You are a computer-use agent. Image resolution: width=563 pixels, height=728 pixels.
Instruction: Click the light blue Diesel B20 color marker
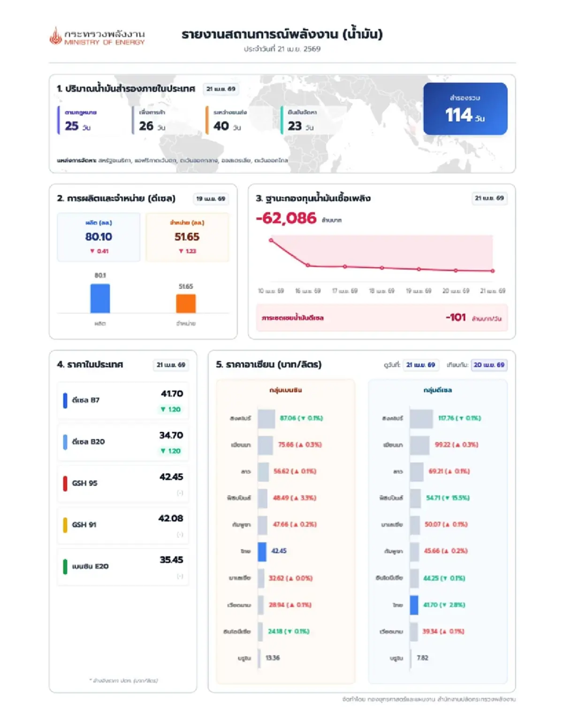65,442
